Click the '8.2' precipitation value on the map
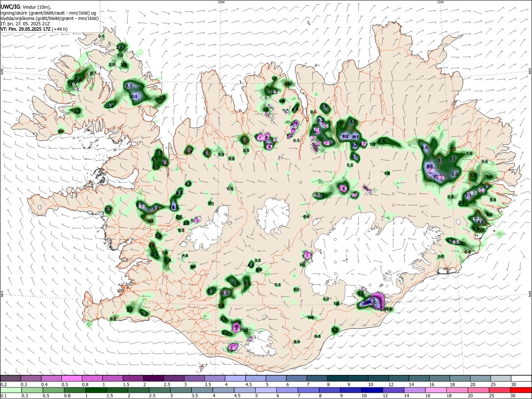The height and width of the screenshot is (399, 532). (345, 136)
